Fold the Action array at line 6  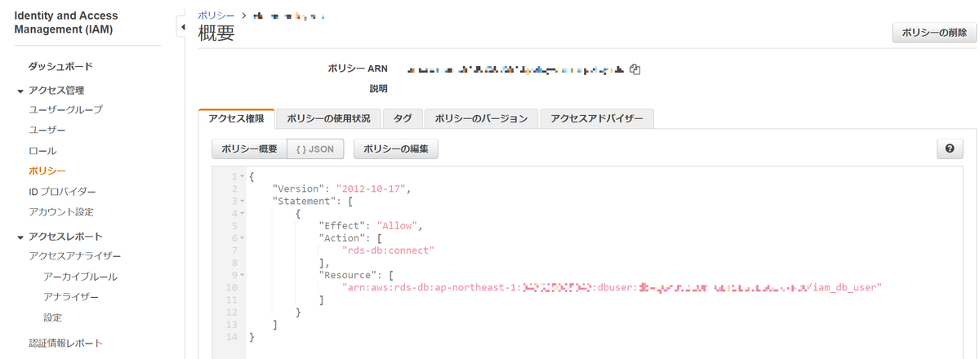pos(243,238)
